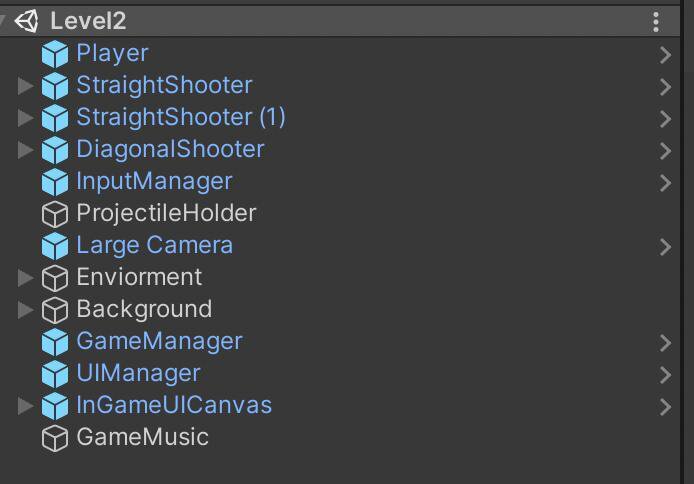Expand InGameUICanvas child objects
The width and height of the screenshot is (694, 484).
click(x=25, y=406)
